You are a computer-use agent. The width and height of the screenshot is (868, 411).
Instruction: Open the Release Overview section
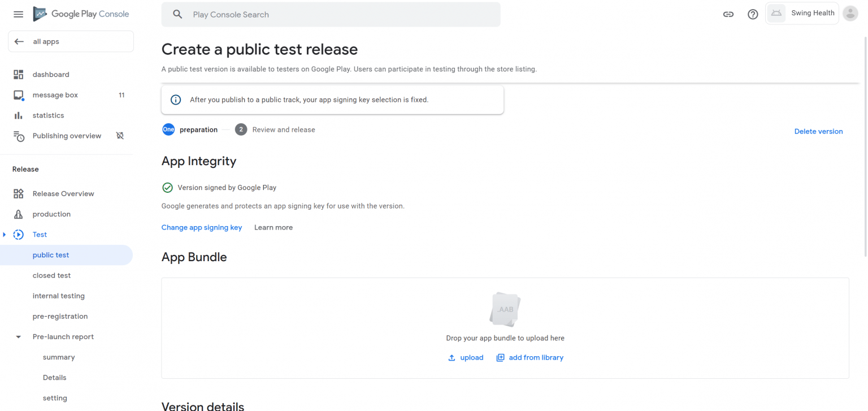63,193
